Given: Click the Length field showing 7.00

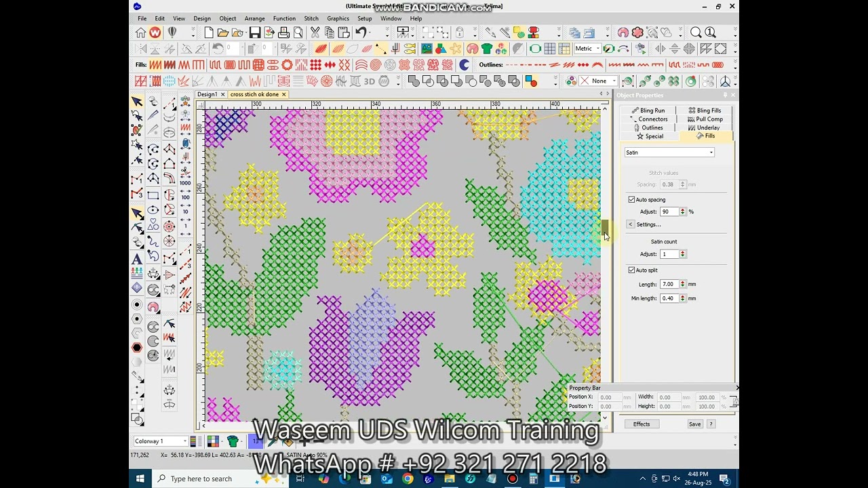Looking at the screenshot, I should point(669,285).
